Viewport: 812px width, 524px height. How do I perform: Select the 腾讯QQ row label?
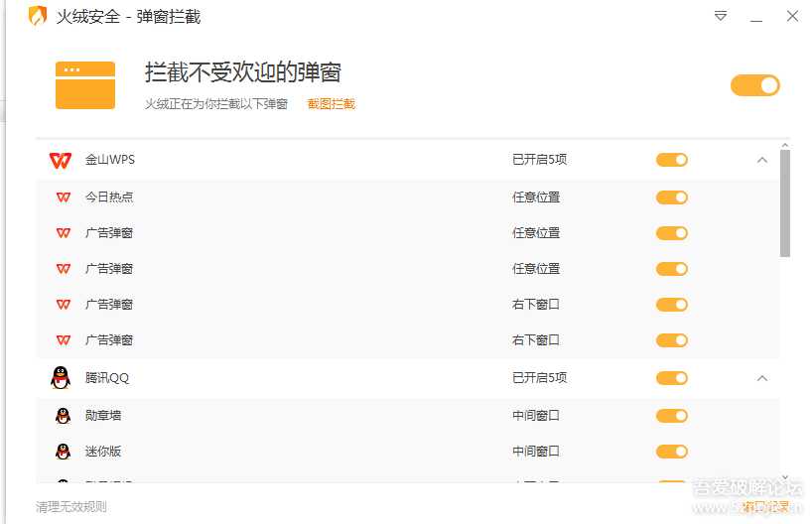107,378
